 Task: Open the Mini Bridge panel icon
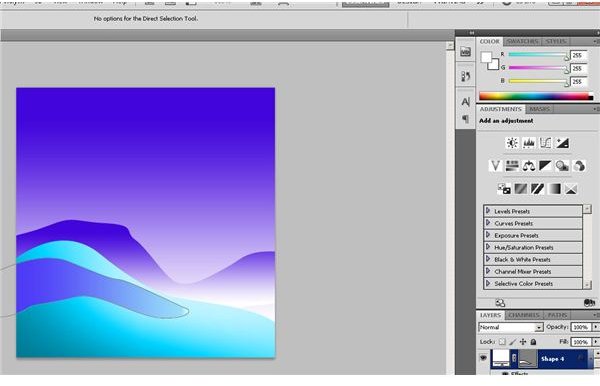(465, 52)
